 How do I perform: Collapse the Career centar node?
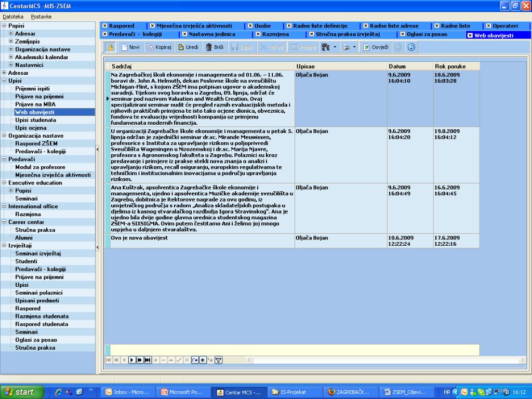tap(4, 222)
